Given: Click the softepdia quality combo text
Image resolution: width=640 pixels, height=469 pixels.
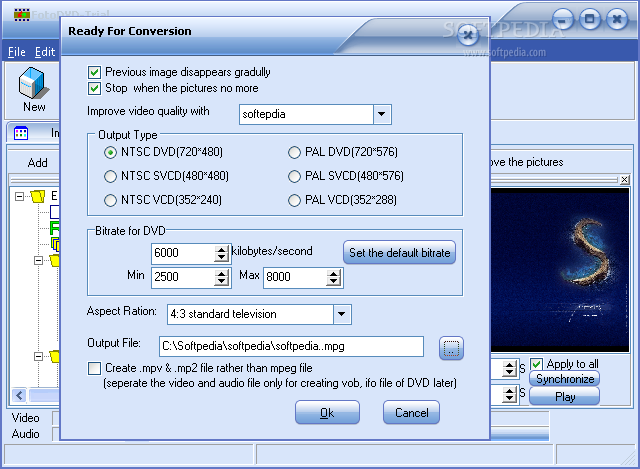Looking at the screenshot, I should point(306,114).
